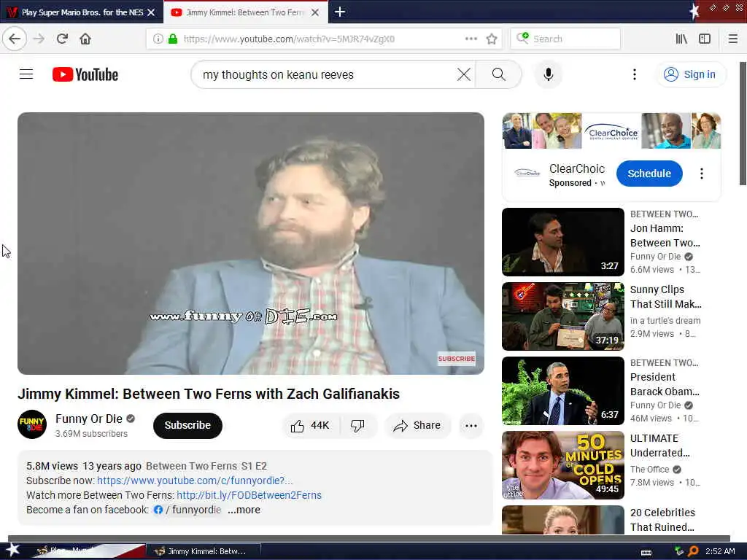Search with your voice microphone icon
The height and width of the screenshot is (560, 747).
[x=549, y=74]
